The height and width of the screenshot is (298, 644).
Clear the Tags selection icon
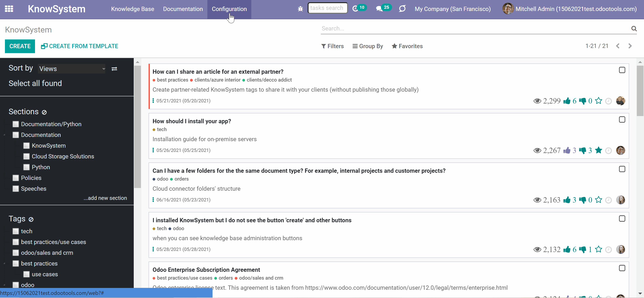[x=31, y=219]
